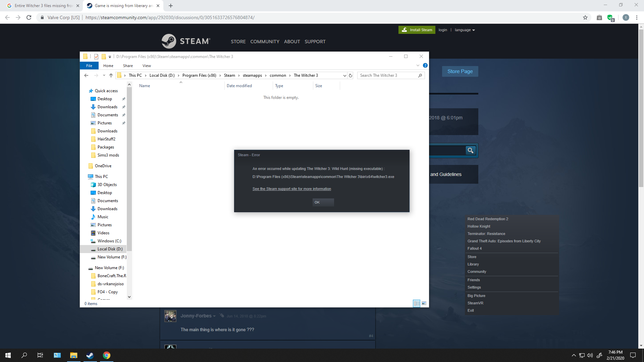The image size is (644, 362).
Task: Click the Install Steam button
Action: (417, 30)
